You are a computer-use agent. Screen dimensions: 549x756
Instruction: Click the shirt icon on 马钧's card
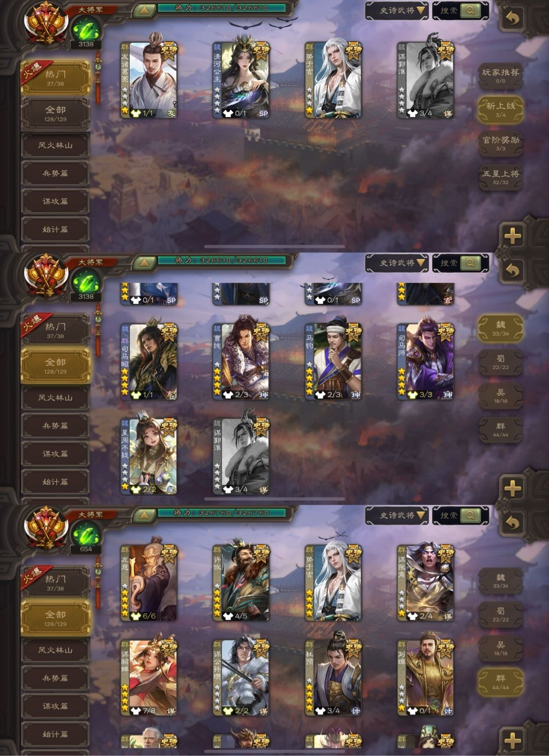tap(320, 395)
